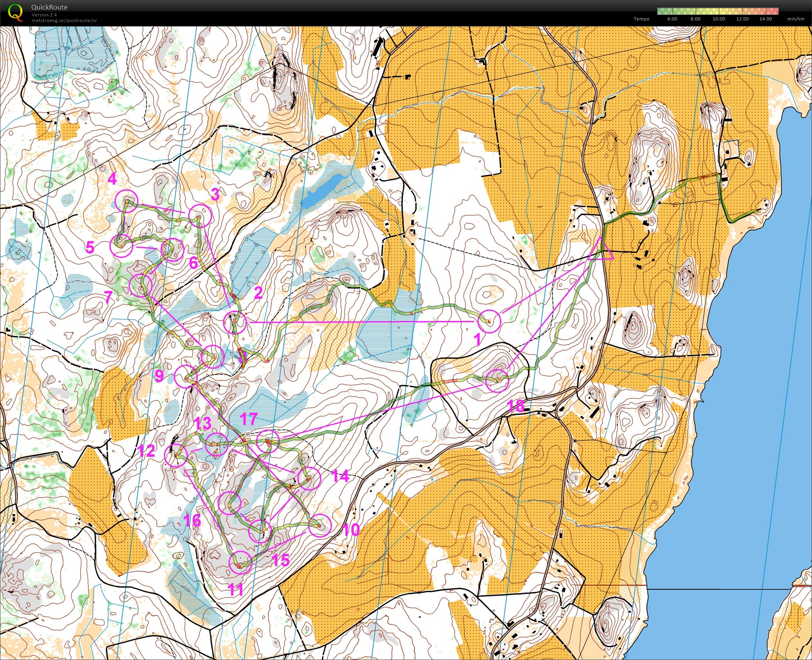This screenshot has width=812, height=660.
Task: Click the 14:00 tempo scale value
Action: 765,19
